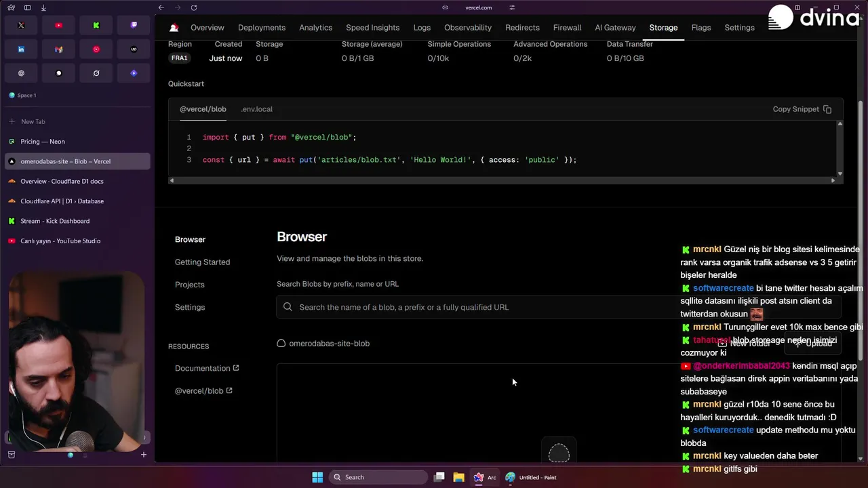Open the pinned Gmail favorite
This screenshot has width=868, height=488.
[x=58, y=49]
